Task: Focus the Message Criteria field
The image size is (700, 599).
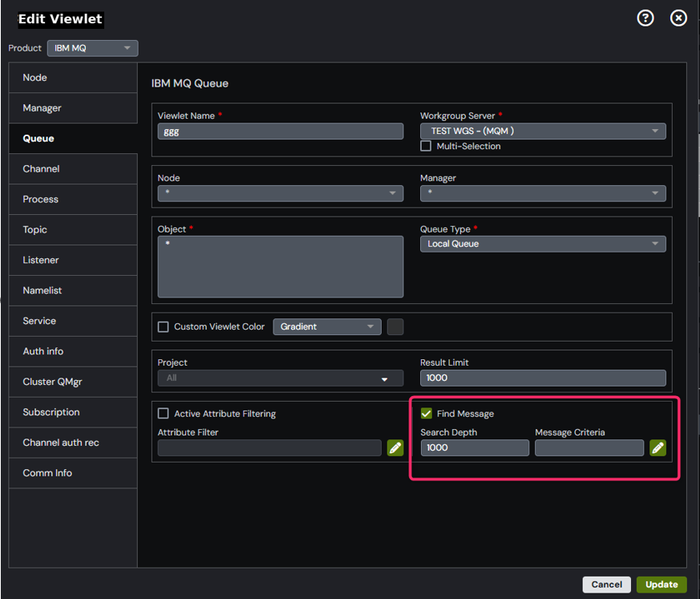Action: 589,447
